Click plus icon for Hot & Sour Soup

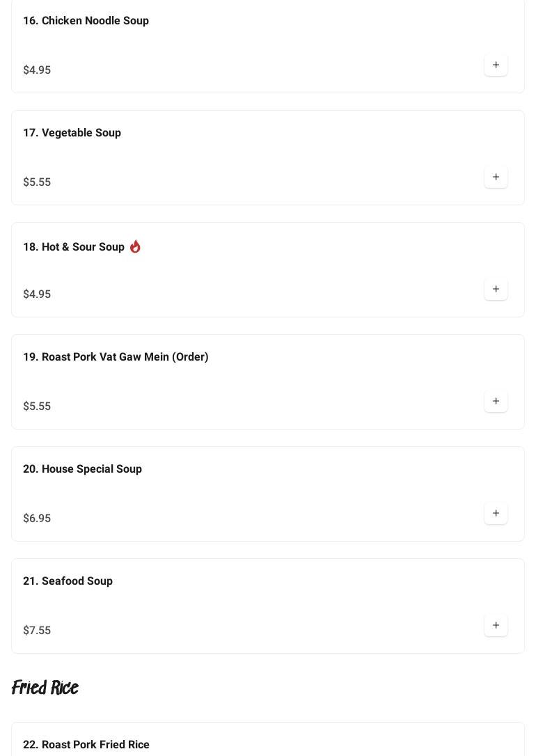pyautogui.click(x=496, y=289)
